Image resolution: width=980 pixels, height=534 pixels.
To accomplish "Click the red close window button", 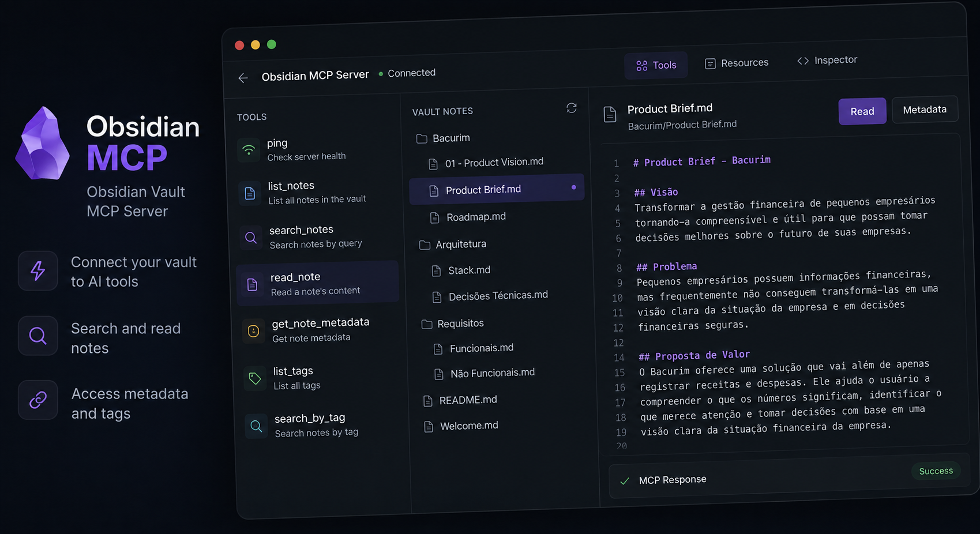I will coord(239,45).
